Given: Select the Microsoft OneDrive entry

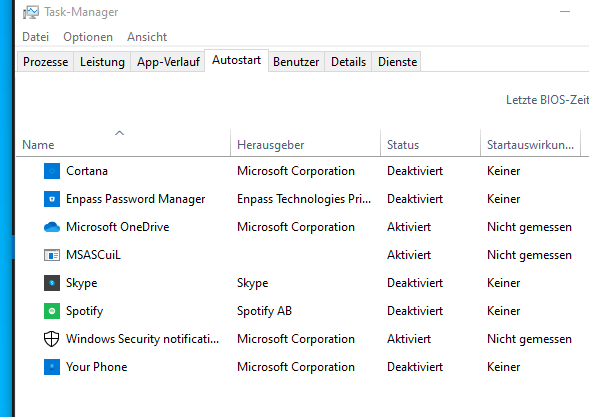Looking at the screenshot, I should pos(118,227).
